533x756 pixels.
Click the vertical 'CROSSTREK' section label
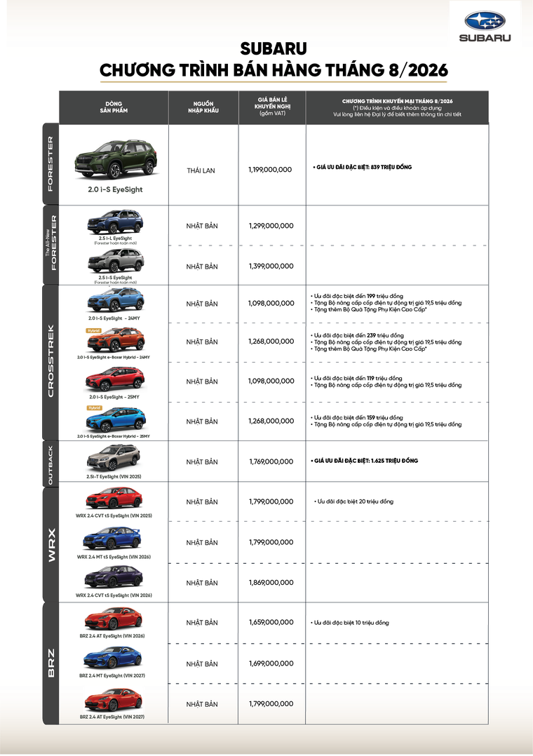point(51,361)
